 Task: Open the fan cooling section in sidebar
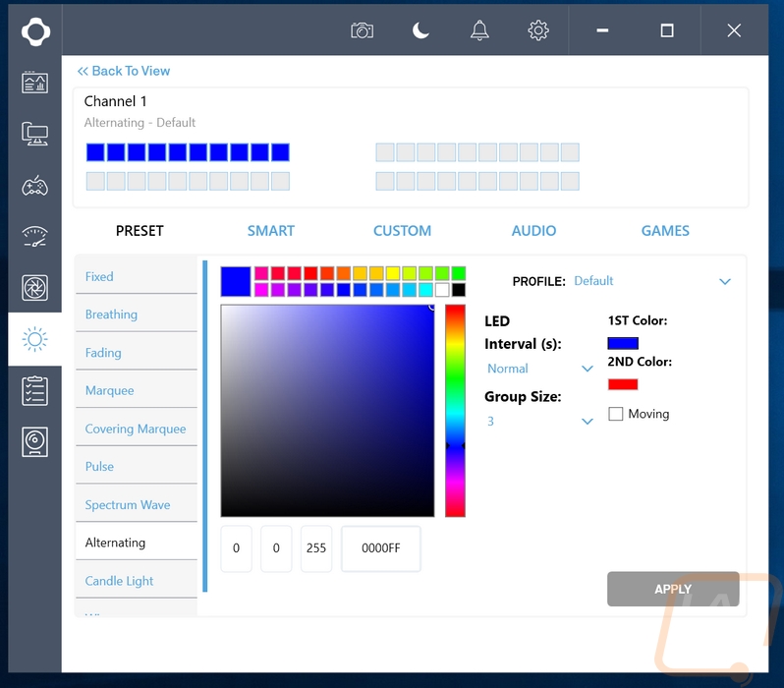point(35,288)
